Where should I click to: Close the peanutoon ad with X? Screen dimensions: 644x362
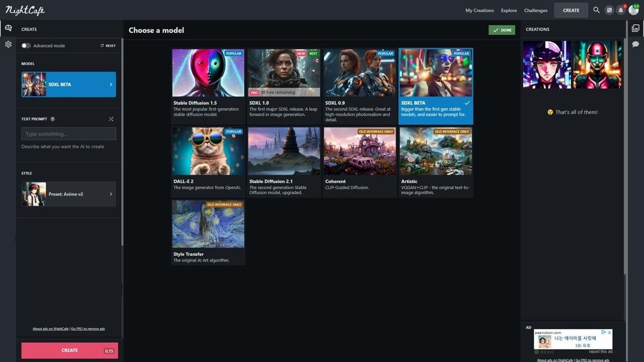610,333
